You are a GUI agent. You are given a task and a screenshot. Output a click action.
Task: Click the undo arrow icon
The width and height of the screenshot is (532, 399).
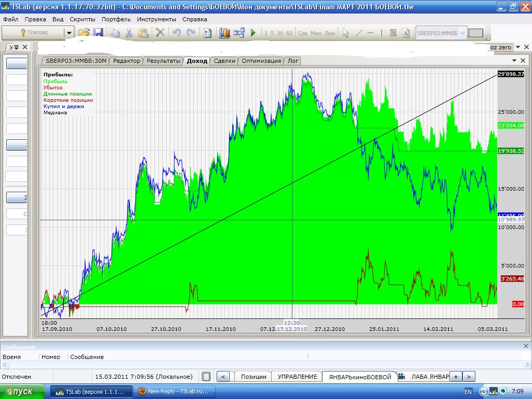(x=176, y=33)
